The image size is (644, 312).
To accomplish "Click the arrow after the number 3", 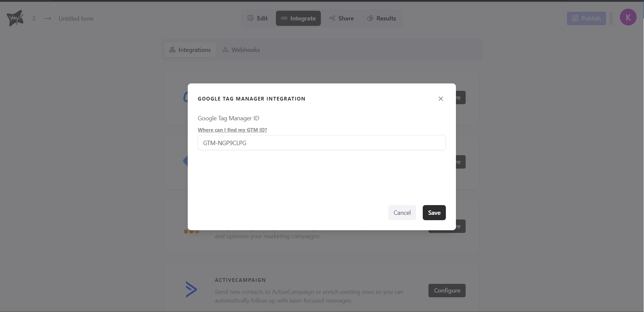I will click(47, 19).
